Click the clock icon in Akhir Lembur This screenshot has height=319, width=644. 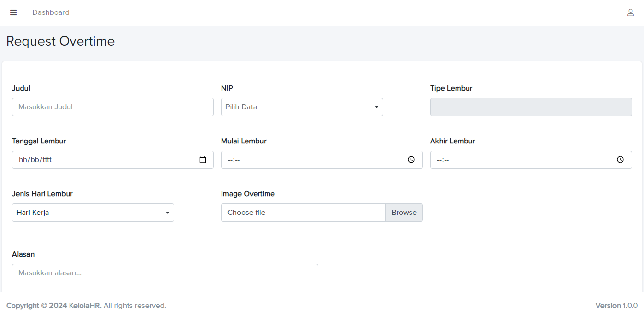tap(620, 160)
